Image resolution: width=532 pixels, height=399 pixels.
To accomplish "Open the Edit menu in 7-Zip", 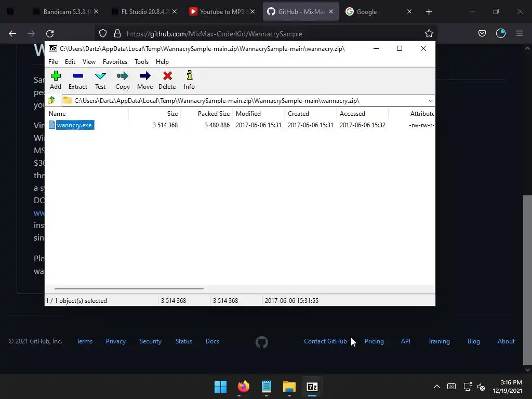I will coord(70,62).
